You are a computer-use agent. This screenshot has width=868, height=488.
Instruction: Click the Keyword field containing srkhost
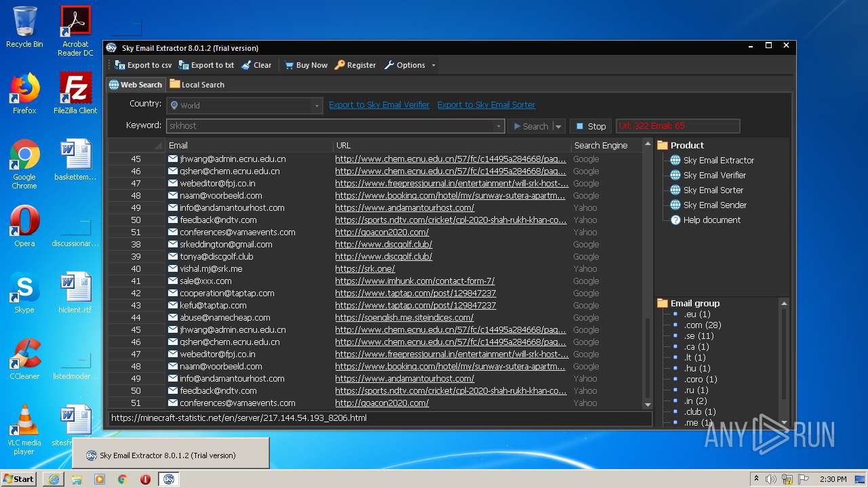[330, 126]
